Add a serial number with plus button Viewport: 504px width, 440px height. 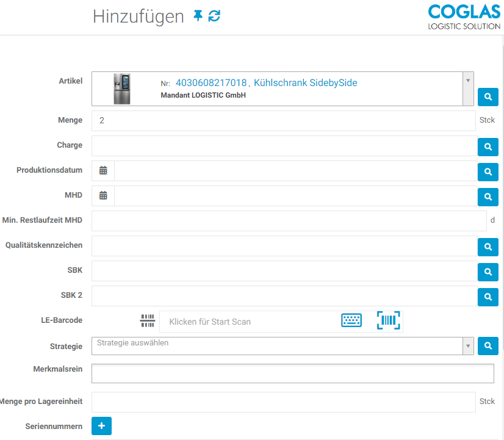[101, 425]
